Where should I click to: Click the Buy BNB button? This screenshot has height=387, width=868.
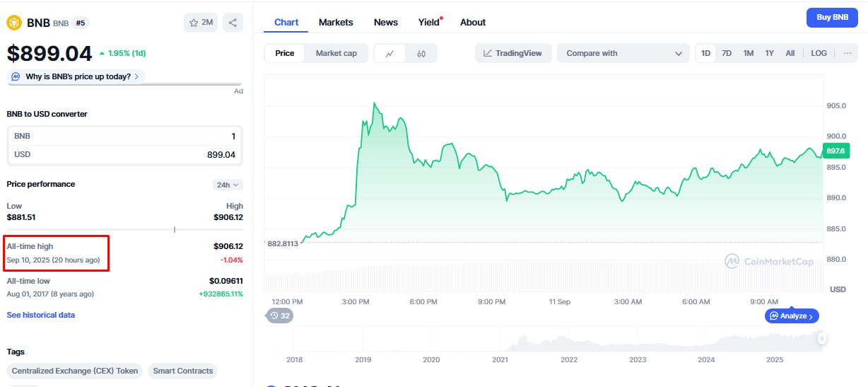tap(832, 17)
